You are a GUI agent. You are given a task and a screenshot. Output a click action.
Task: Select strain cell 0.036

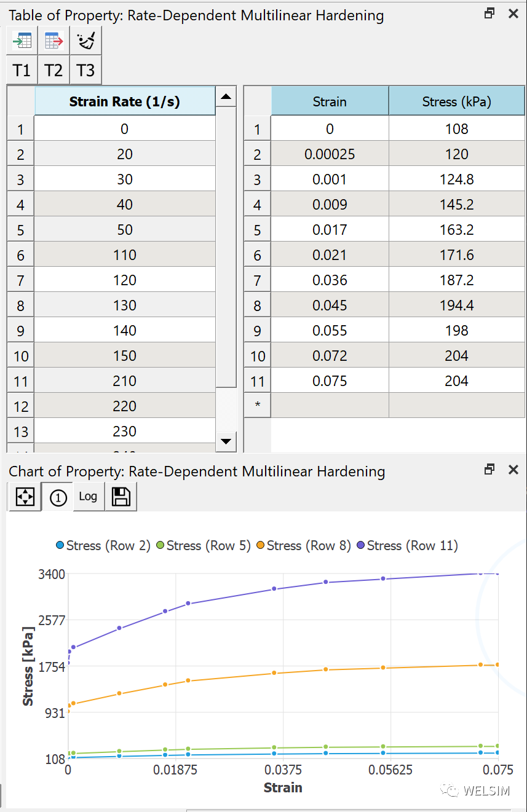pos(330,280)
